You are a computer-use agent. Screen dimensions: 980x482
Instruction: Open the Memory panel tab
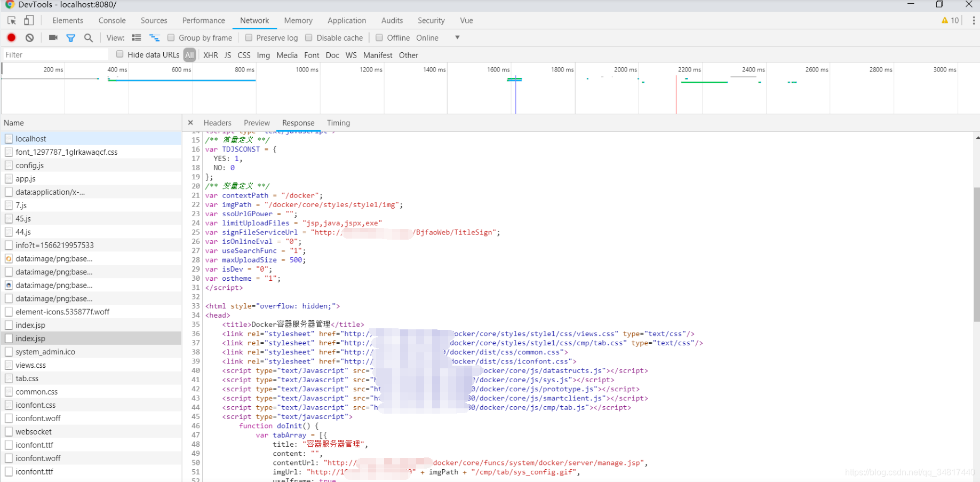[298, 20]
